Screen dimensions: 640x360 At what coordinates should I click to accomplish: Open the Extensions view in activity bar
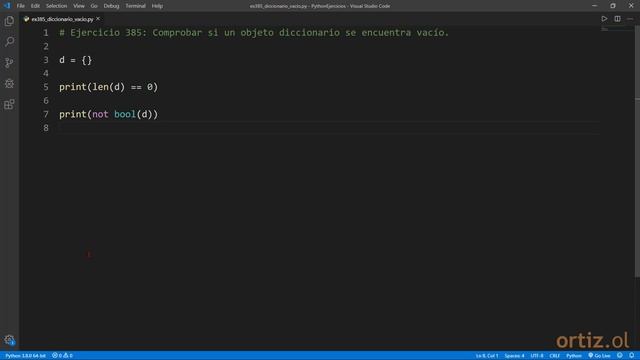pyautogui.click(x=9, y=104)
